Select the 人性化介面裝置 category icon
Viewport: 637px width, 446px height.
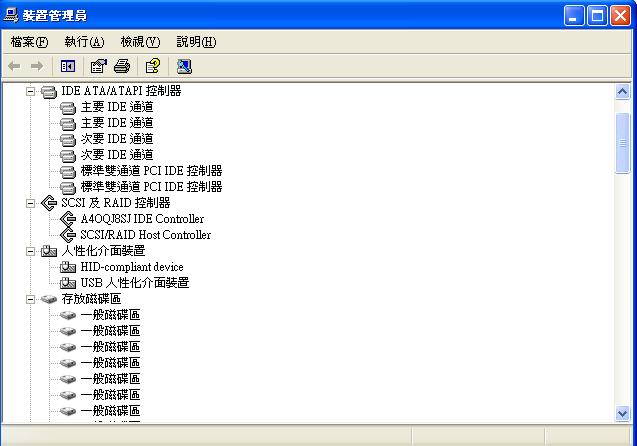49,251
